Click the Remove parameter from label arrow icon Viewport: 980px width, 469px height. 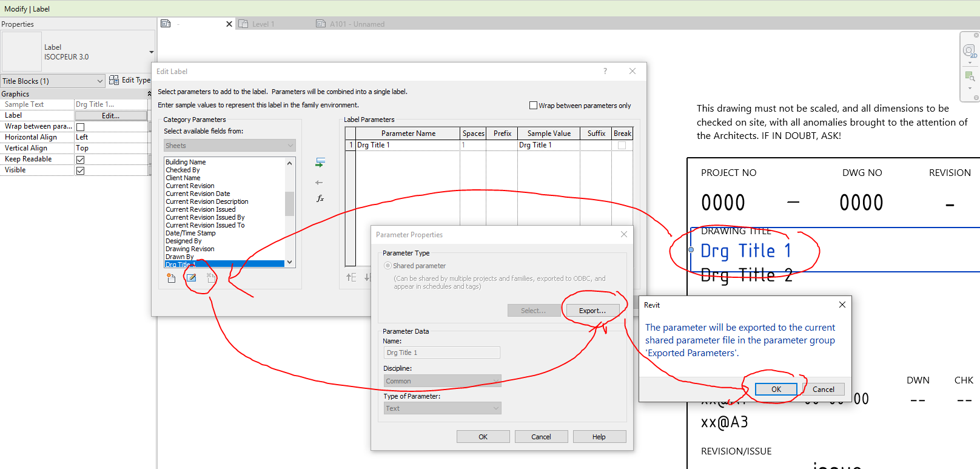click(x=319, y=183)
